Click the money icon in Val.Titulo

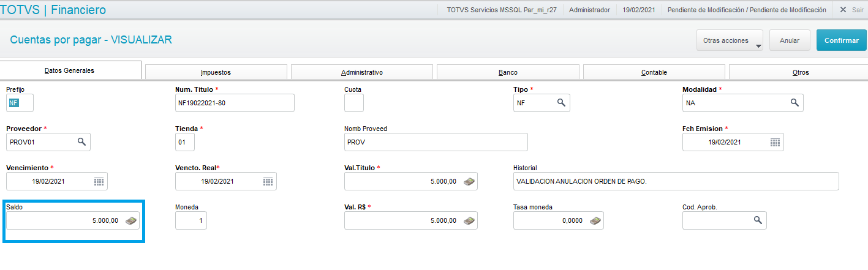[x=469, y=181]
